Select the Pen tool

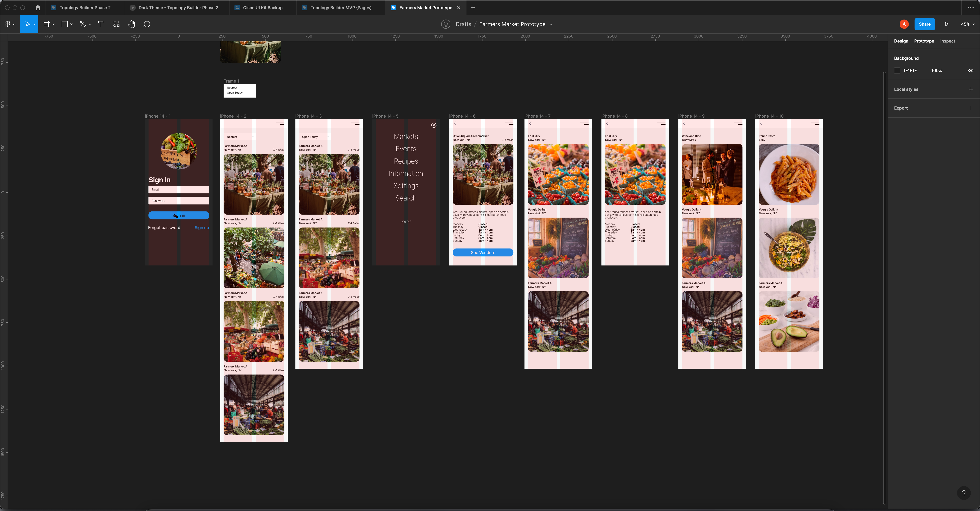tap(83, 24)
